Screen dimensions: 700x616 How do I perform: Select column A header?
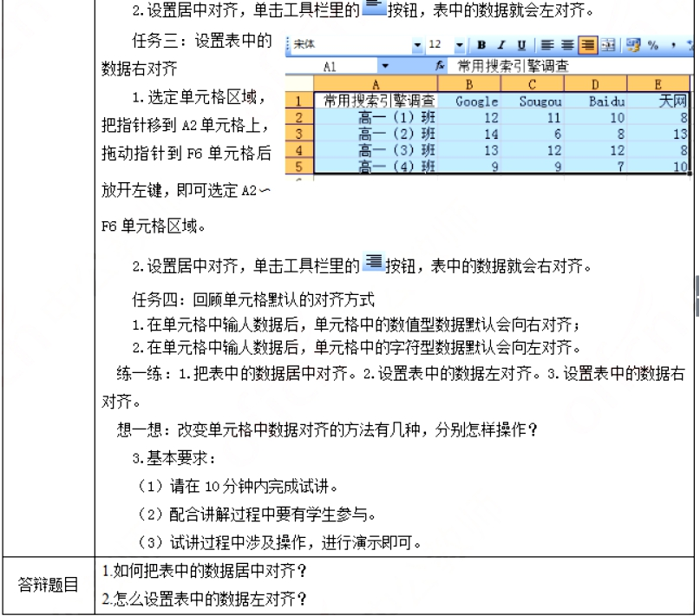pos(376,84)
